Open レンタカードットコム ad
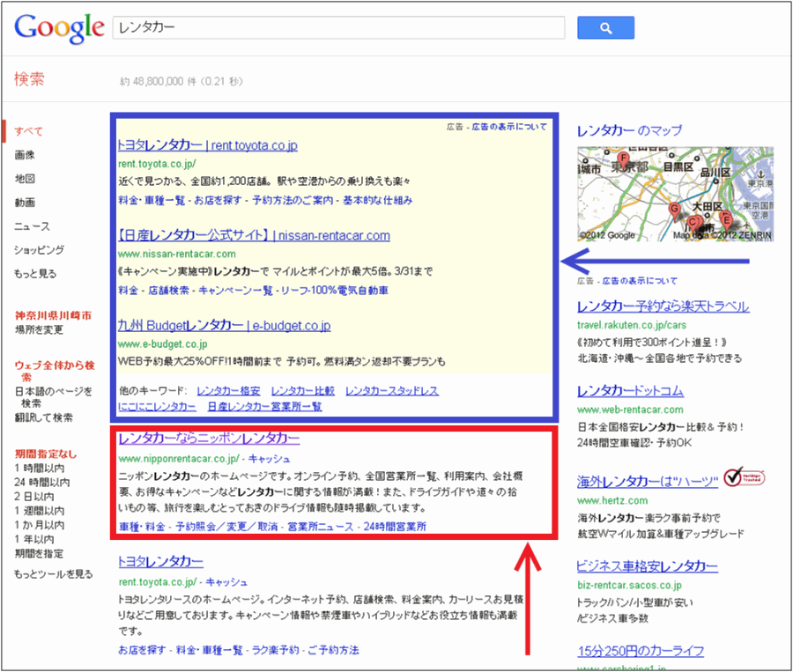Screen dimensions: 793x672 (x=630, y=390)
